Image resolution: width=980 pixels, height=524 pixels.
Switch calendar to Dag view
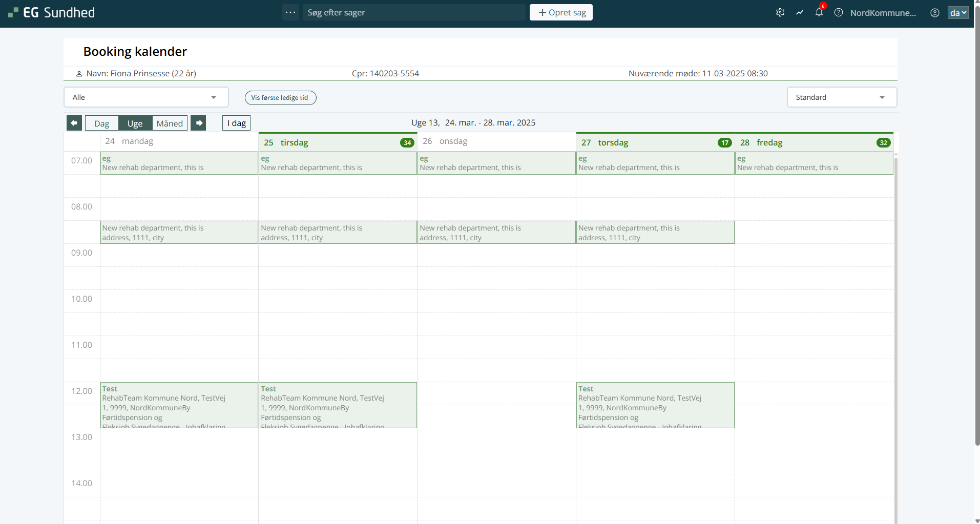(102, 123)
